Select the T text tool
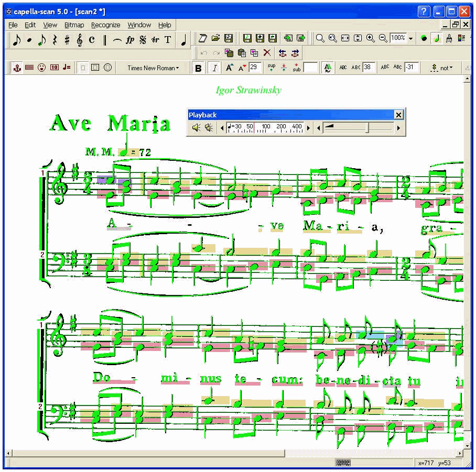476x472 pixels. pos(168,40)
